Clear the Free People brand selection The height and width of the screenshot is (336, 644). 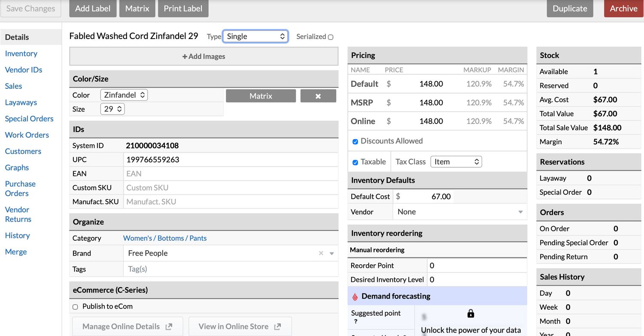click(x=321, y=253)
